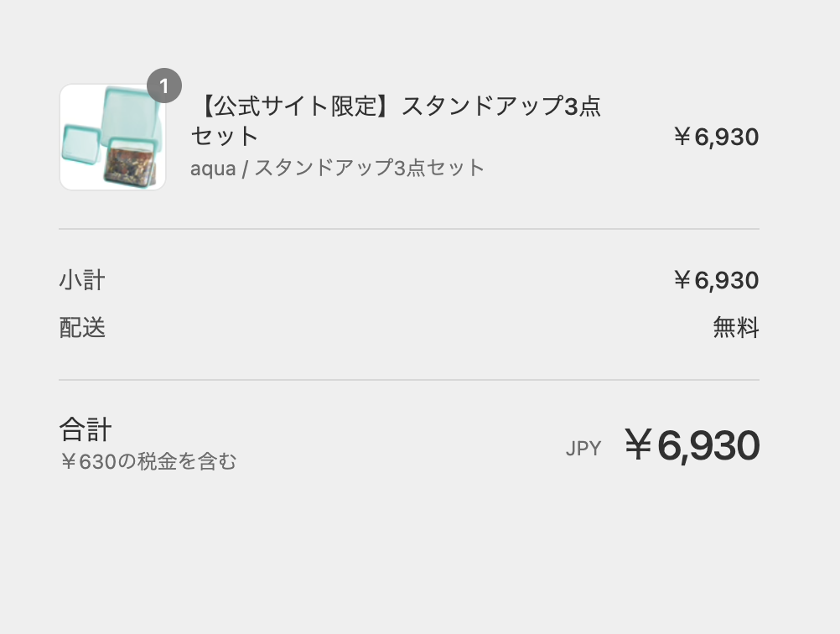Click the 合計 total label
The height and width of the screenshot is (634, 840).
click(86, 430)
